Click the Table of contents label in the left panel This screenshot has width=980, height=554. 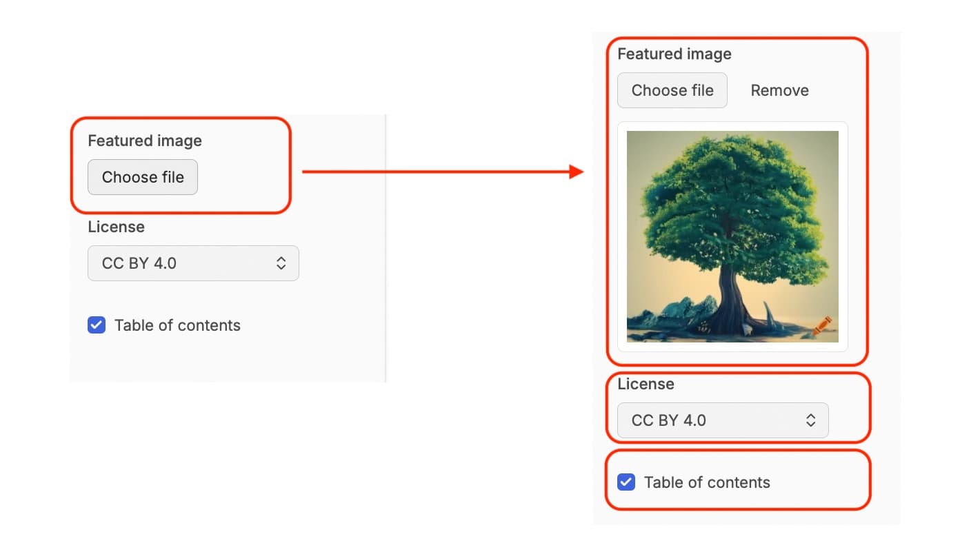point(177,325)
